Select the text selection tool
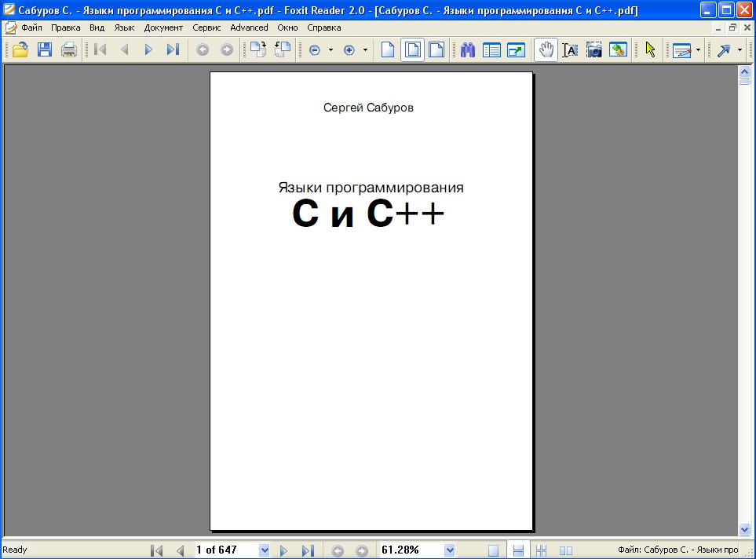 [x=570, y=49]
